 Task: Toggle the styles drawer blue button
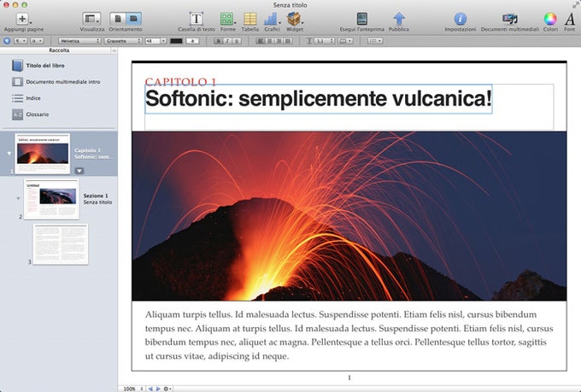(x=6, y=41)
